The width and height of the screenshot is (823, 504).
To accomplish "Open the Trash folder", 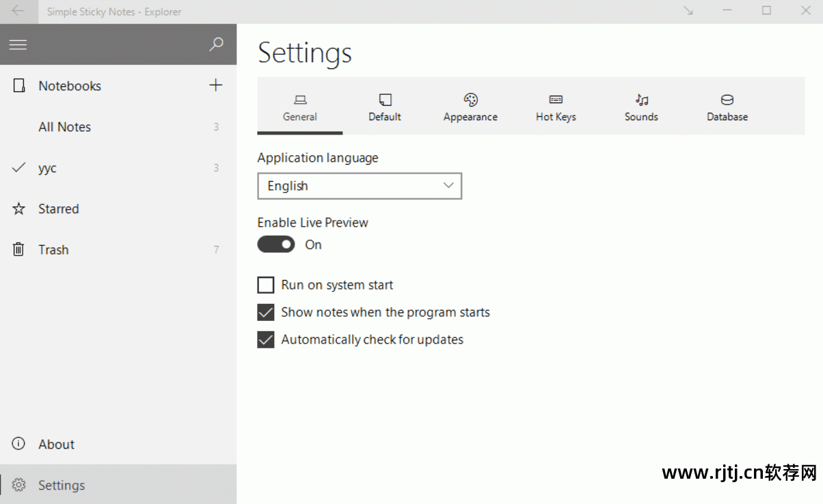I will coord(118,250).
